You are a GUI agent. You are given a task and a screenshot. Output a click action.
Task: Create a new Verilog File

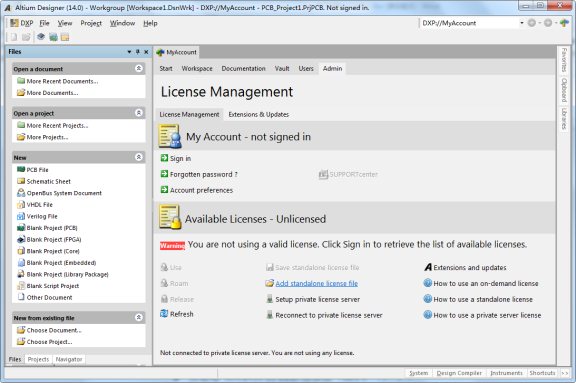click(x=37, y=216)
